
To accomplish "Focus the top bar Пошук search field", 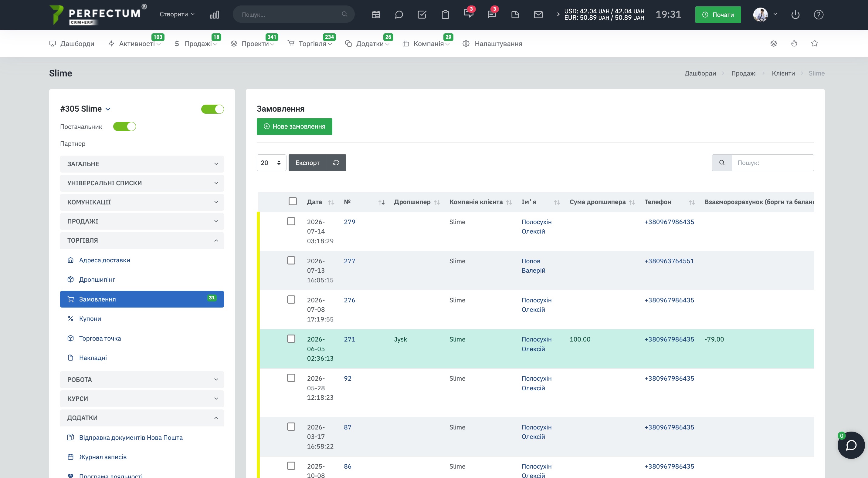I will (290, 14).
